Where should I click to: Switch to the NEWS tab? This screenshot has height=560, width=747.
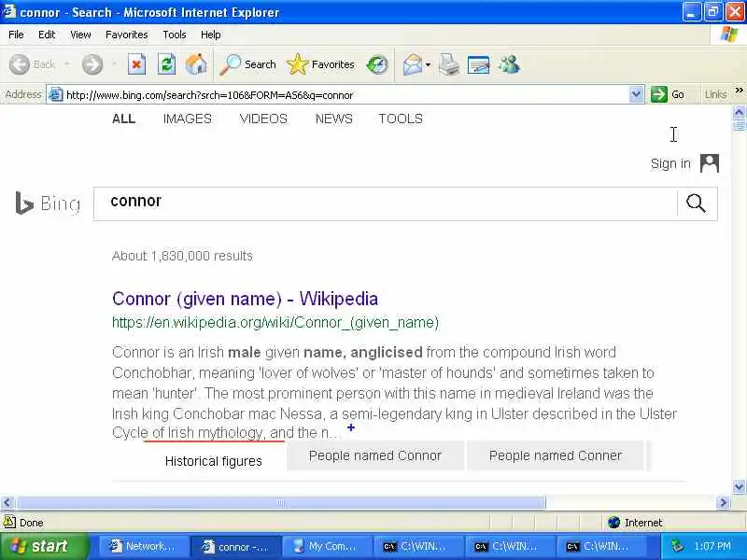pos(334,119)
